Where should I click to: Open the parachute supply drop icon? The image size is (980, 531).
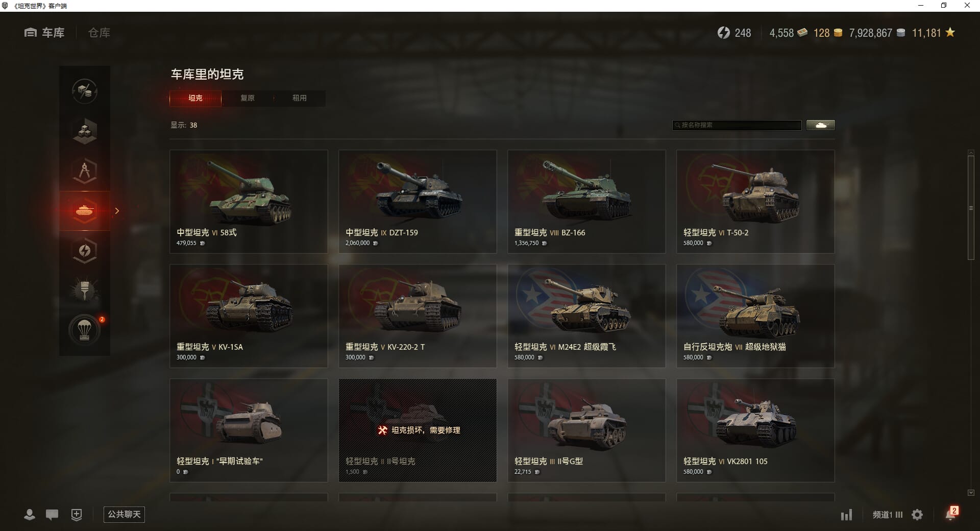click(85, 330)
